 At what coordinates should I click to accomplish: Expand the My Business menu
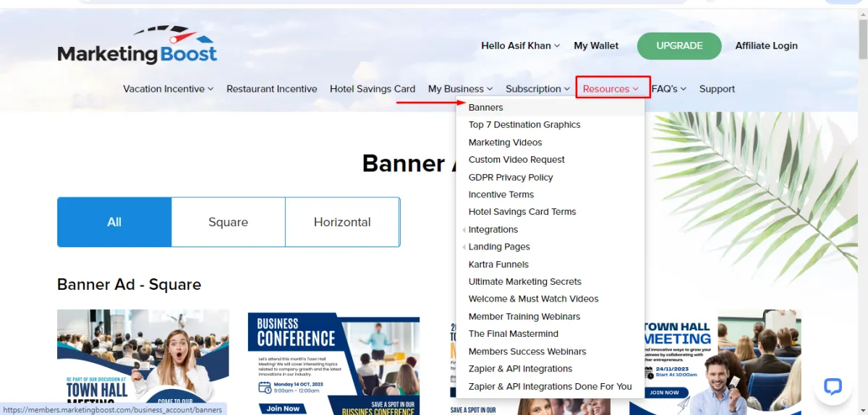[460, 89]
